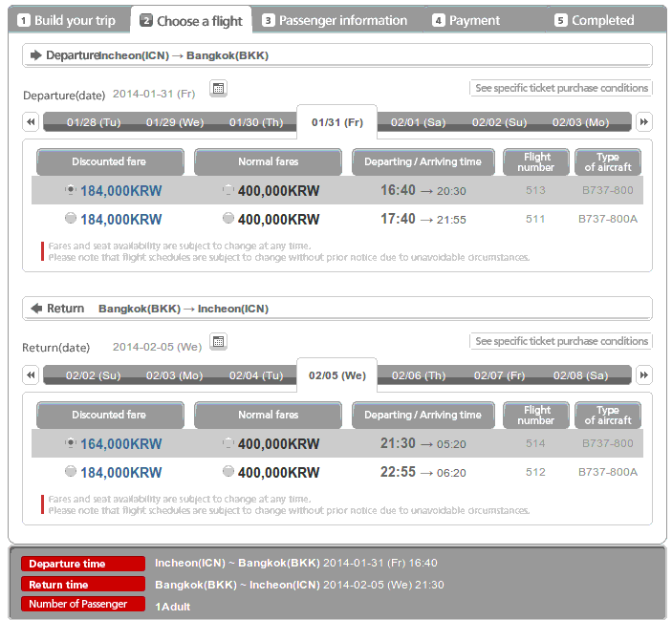The height and width of the screenshot is (620, 672).
Task: View departure ticket purchase conditions
Action: (561, 88)
